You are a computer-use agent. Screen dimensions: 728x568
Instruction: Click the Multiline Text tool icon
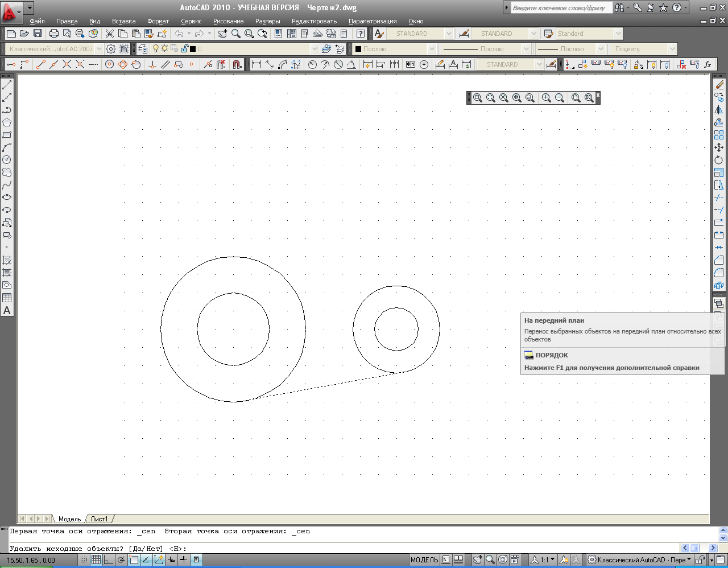(7, 311)
